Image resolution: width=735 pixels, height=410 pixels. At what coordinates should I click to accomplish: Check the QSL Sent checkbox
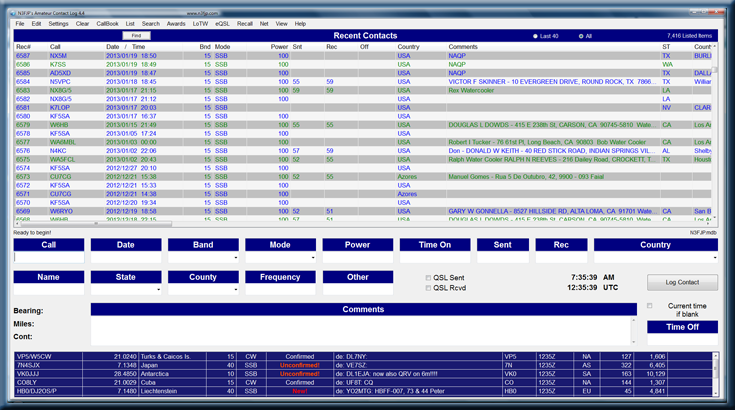pyautogui.click(x=429, y=278)
